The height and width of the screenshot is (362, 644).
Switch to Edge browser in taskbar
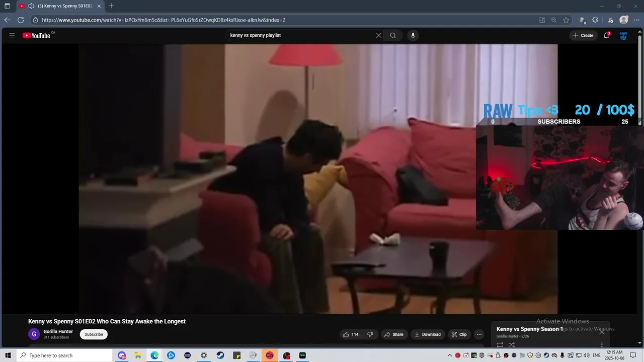(154, 355)
